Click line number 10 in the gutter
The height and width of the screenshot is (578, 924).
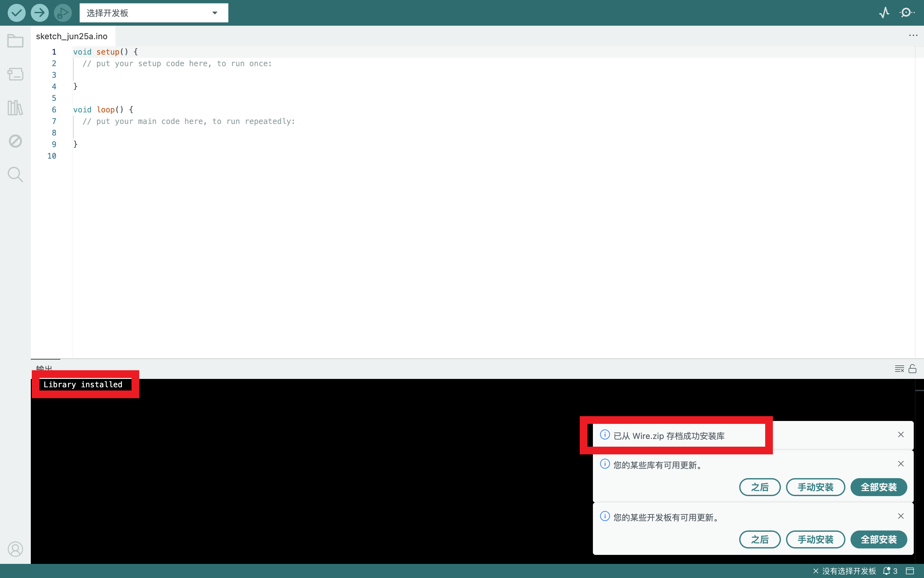pyautogui.click(x=52, y=156)
